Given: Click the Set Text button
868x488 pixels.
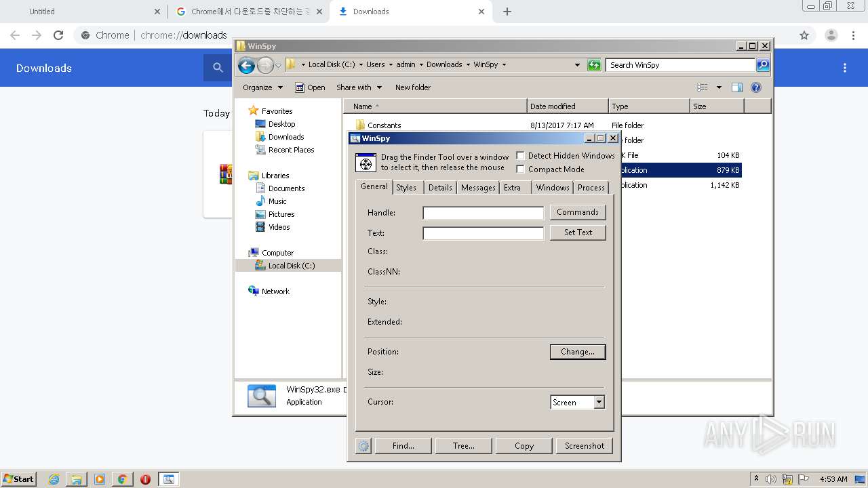Looking at the screenshot, I should 578,232.
